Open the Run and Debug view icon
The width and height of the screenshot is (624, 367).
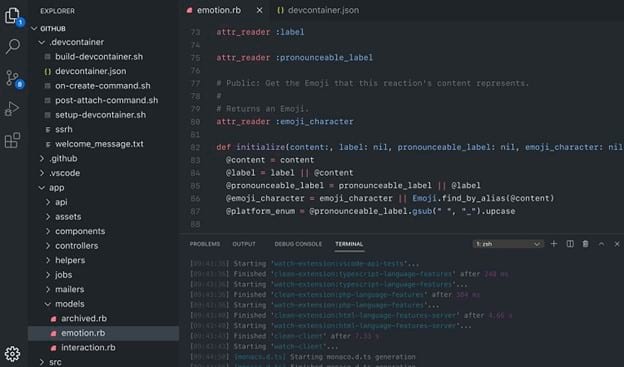pos(12,109)
